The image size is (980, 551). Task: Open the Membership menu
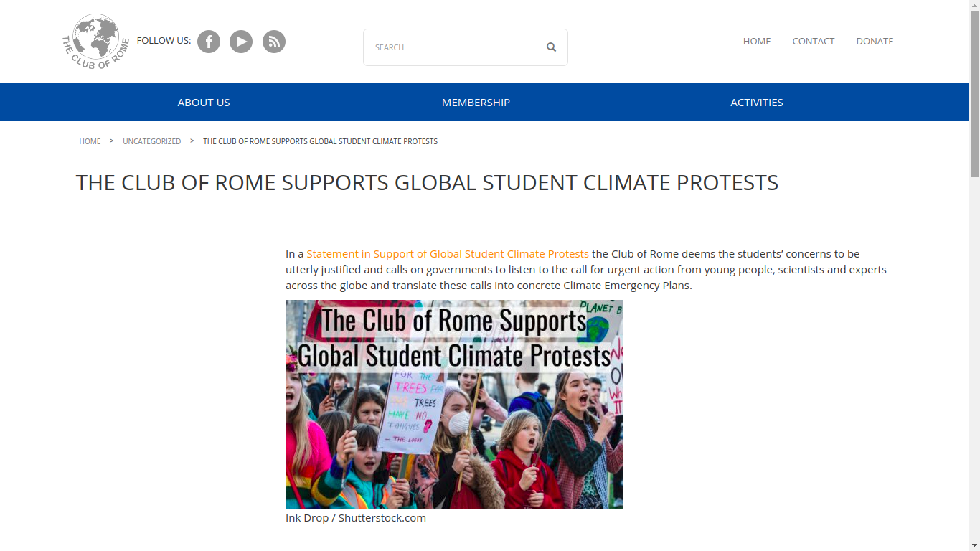476,103
